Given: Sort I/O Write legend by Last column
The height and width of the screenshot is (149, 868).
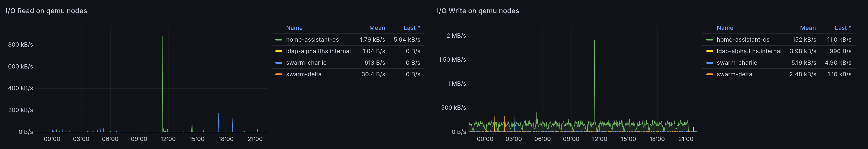Looking at the screenshot, I should [x=842, y=28].
